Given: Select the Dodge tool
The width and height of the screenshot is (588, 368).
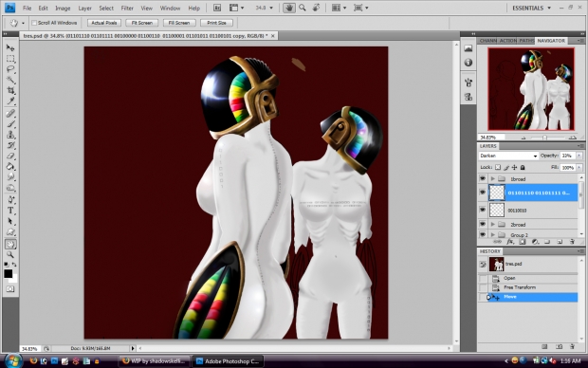Looking at the screenshot, I should (x=10, y=187).
